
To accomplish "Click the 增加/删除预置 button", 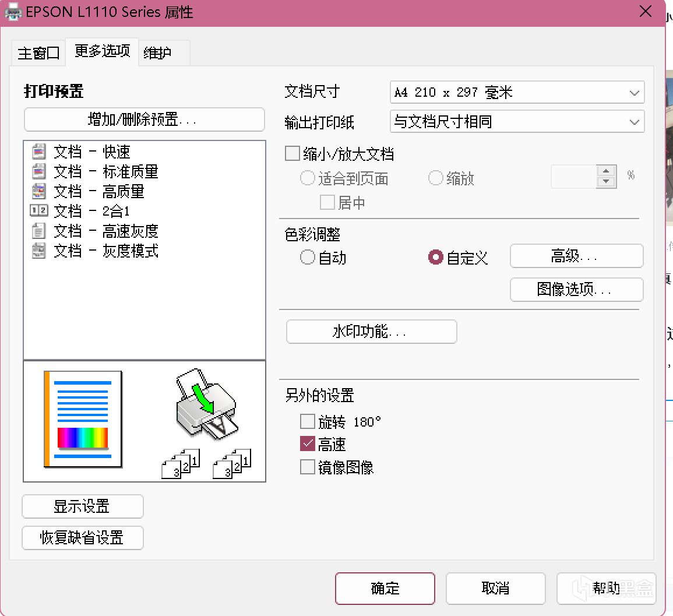I will click(145, 119).
